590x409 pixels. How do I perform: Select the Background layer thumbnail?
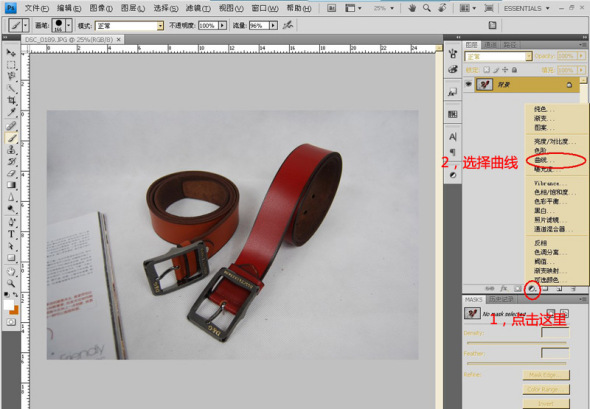pos(484,85)
